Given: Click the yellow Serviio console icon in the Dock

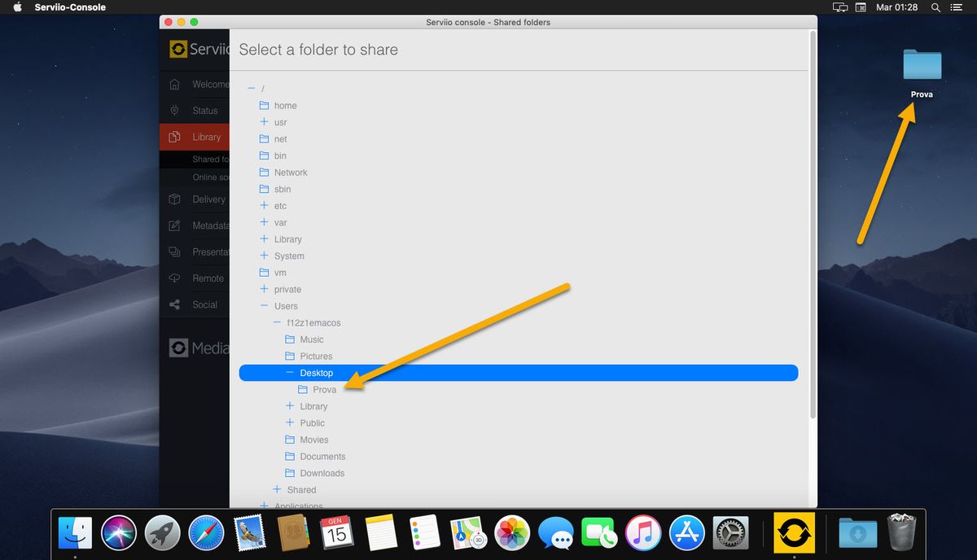Looking at the screenshot, I should (x=794, y=532).
